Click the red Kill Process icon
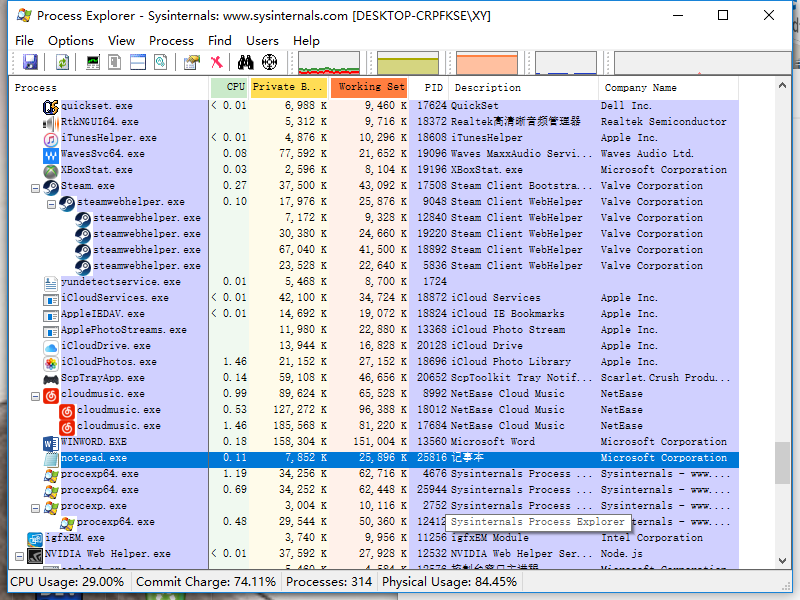The height and width of the screenshot is (600, 800). pos(217,62)
